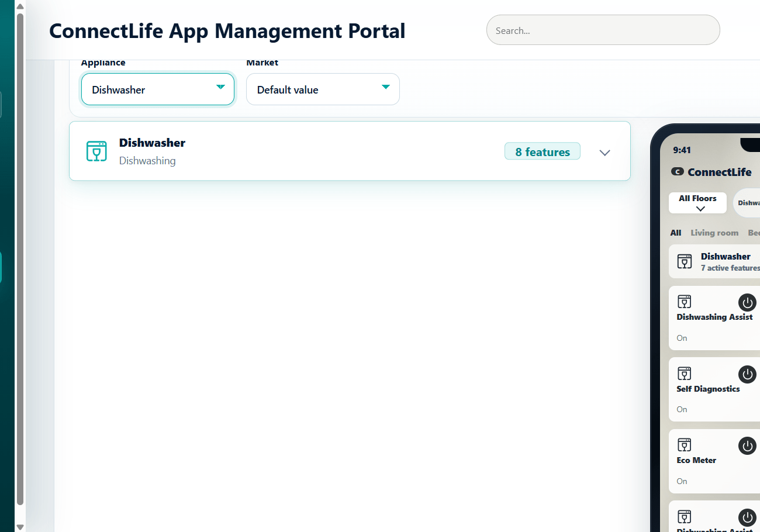
Task: Click the 9:41 clock in phone preview
Action: coord(682,150)
